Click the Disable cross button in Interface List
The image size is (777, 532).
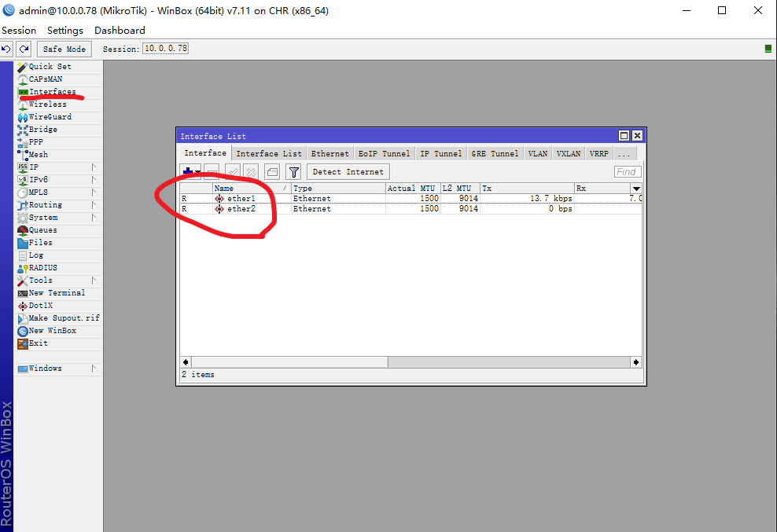251,172
